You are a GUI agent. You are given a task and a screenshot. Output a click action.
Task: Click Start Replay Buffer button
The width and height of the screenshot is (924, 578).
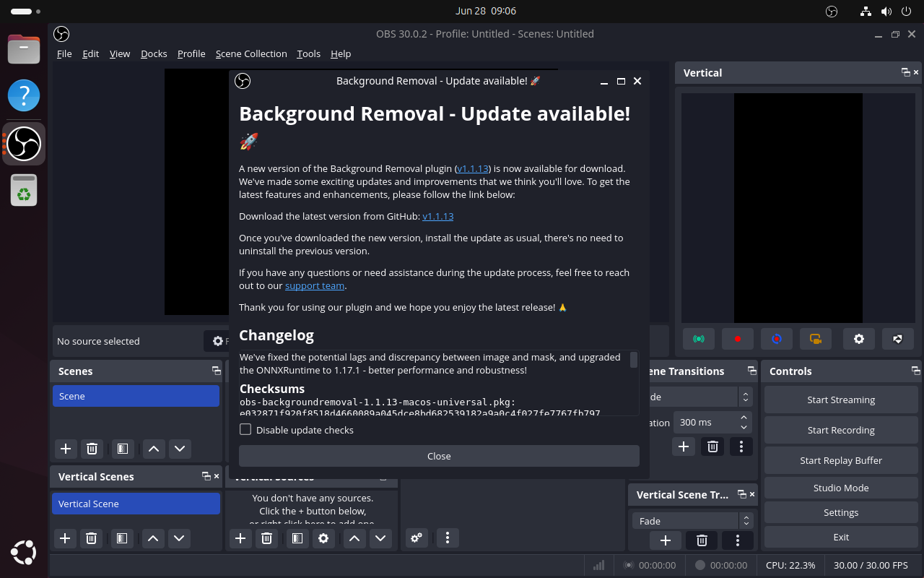point(841,460)
